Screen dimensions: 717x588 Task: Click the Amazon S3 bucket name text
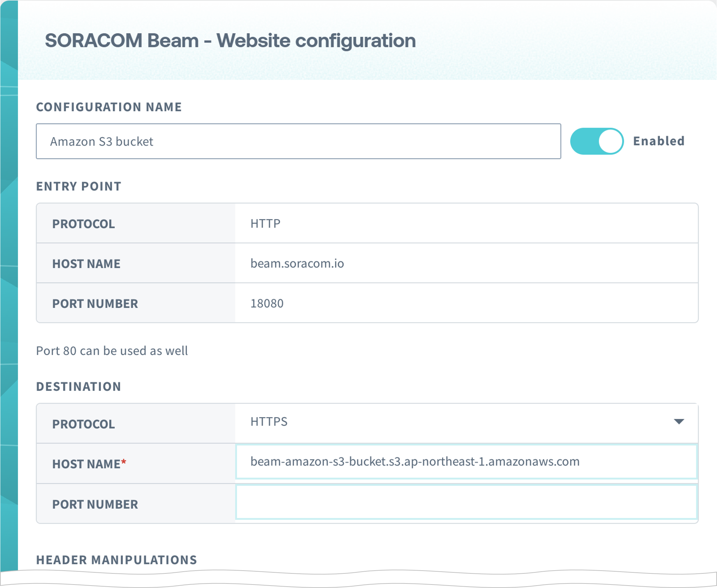tap(102, 141)
